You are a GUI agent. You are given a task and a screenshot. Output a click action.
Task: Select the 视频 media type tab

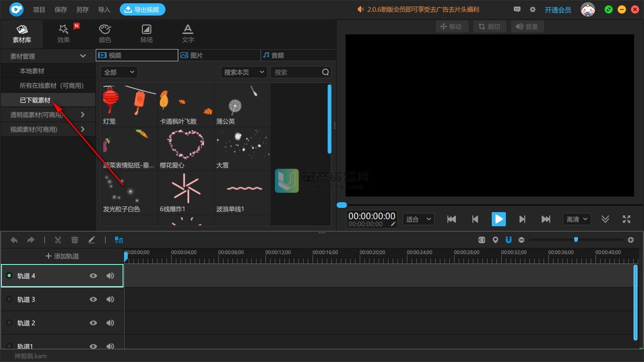point(137,55)
